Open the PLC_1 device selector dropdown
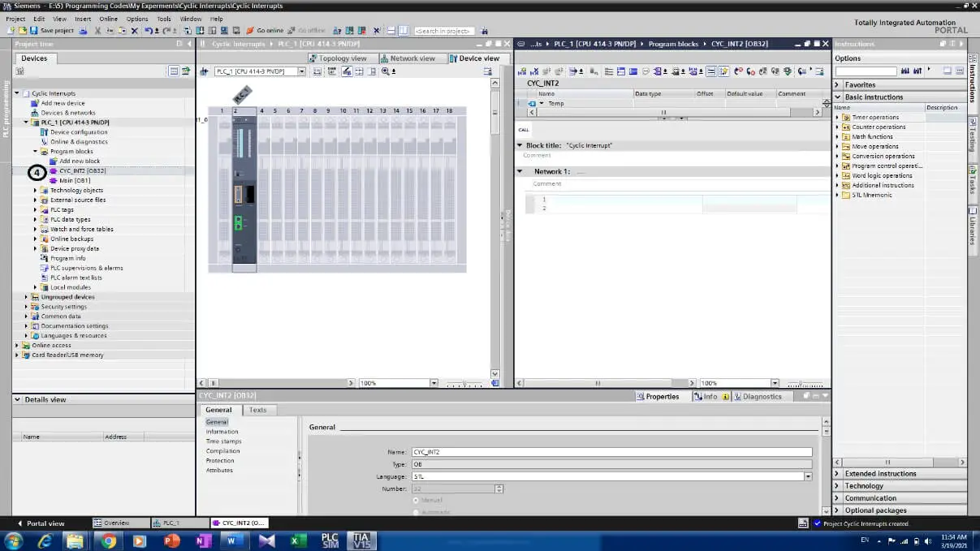The image size is (980, 551). point(301,71)
